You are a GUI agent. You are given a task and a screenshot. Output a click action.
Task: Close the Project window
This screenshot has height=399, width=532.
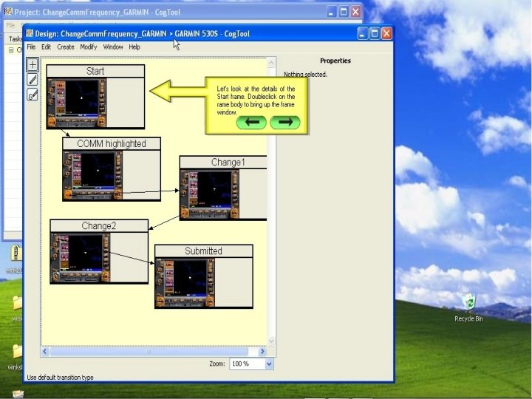(x=355, y=12)
